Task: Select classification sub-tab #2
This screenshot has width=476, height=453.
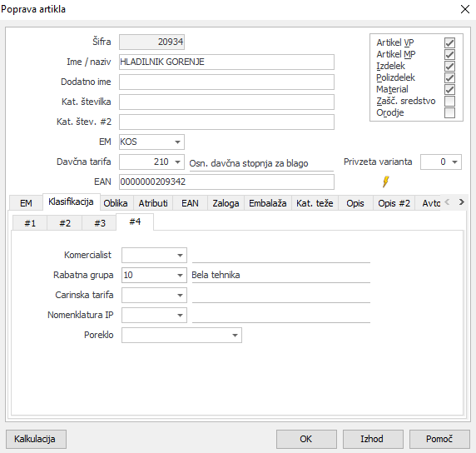Action: point(65,223)
